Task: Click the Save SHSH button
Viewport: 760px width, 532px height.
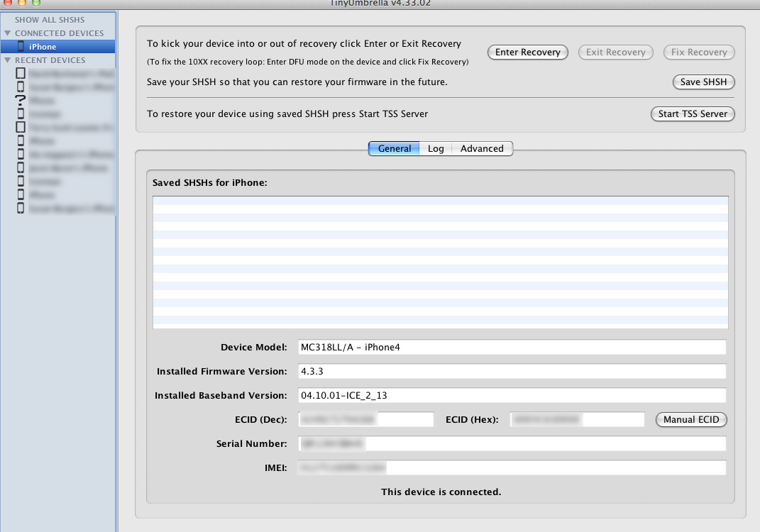Action: [x=703, y=82]
